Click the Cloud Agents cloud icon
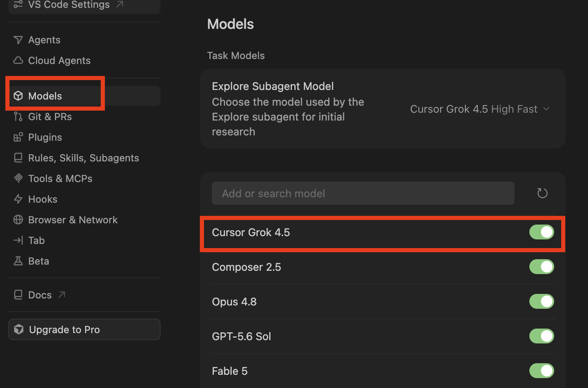This screenshot has height=388, width=588. coord(18,61)
